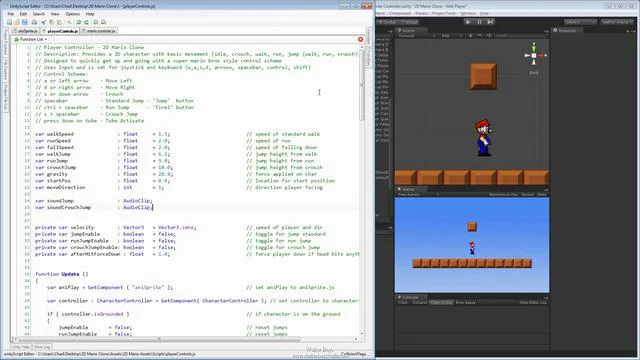The image size is (640, 360).
Task: Click the Undo green arrow icon in editor toolbar
Action: pyautogui.click(x=78, y=22)
